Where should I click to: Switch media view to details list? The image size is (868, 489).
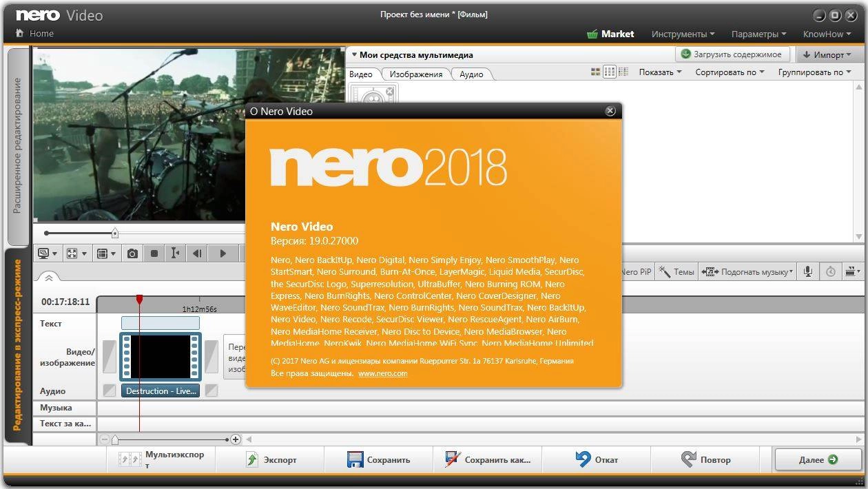coord(623,72)
